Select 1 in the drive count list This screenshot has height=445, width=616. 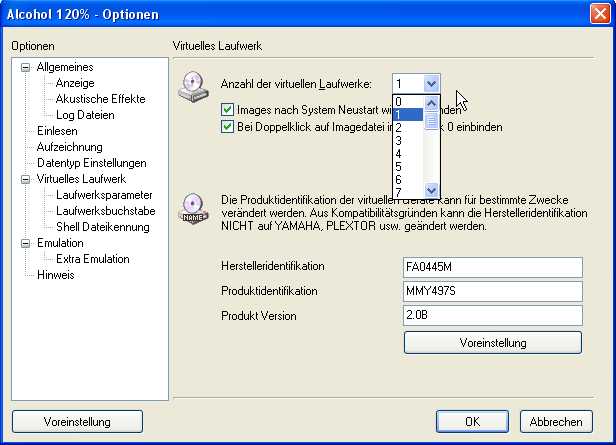pyautogui.click(x=408, y=115)
